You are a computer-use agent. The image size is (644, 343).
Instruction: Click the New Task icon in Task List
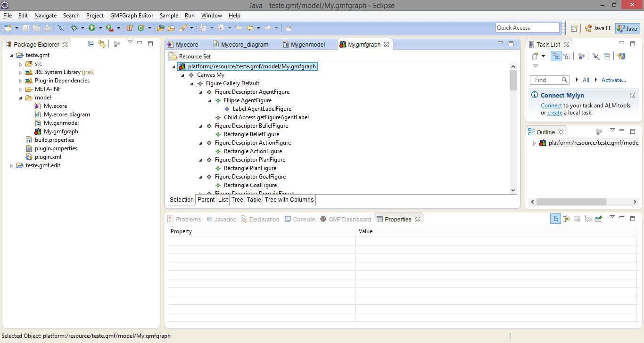tap(535, 56)
